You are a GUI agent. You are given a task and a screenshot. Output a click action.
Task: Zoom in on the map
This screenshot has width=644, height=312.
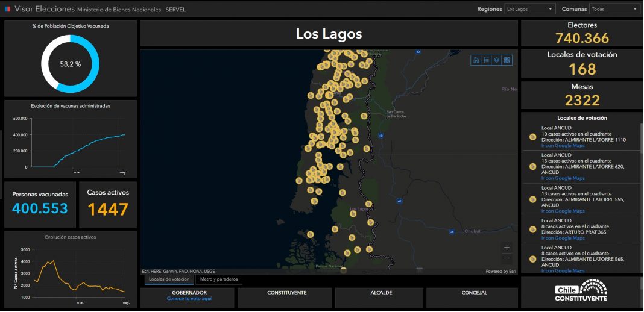click(507, 247)
